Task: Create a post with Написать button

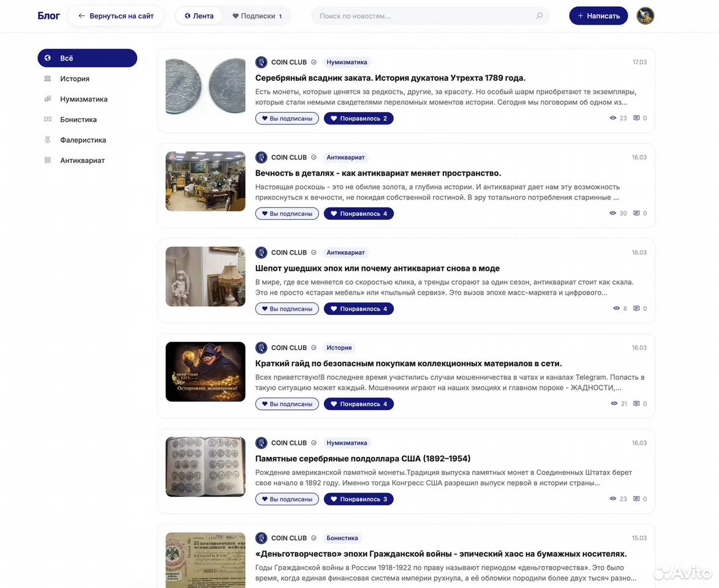Action: (x=598, y=15)
